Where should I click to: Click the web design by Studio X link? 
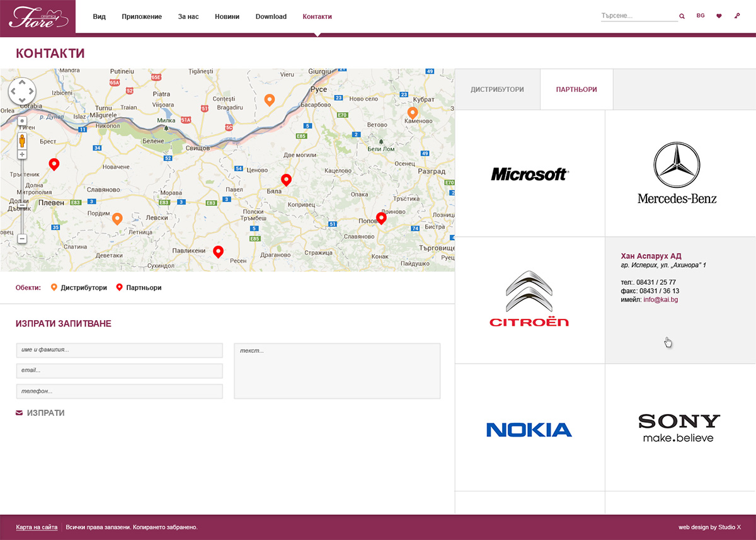pos(709,527)
